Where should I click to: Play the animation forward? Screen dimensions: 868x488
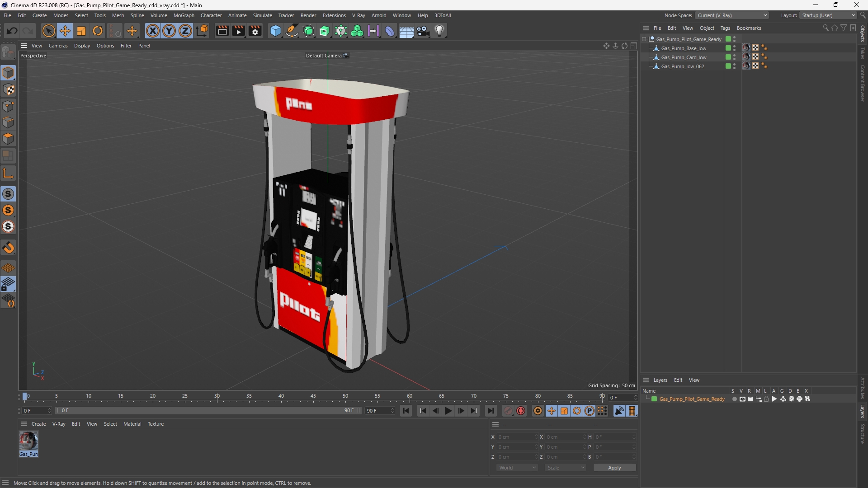click(448, 411)
